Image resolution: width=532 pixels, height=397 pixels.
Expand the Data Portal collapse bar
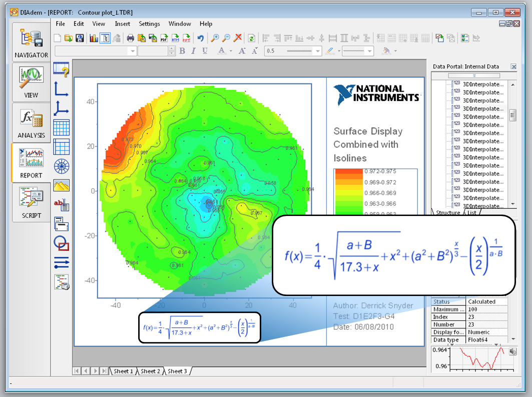tap(473, 75)
